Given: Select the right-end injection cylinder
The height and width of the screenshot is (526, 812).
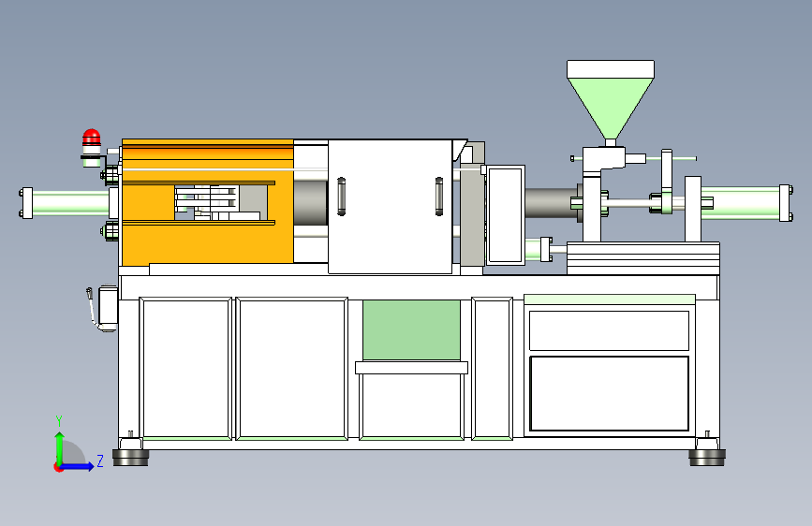Looking at the screenshot, I should [746, 203].
